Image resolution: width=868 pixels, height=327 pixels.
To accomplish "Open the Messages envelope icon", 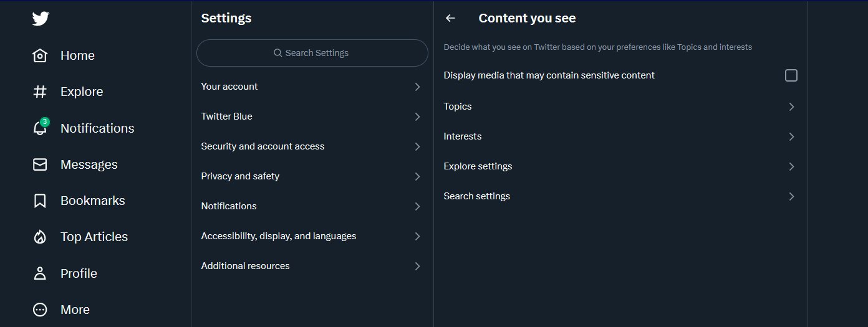I will click(40, 164).
